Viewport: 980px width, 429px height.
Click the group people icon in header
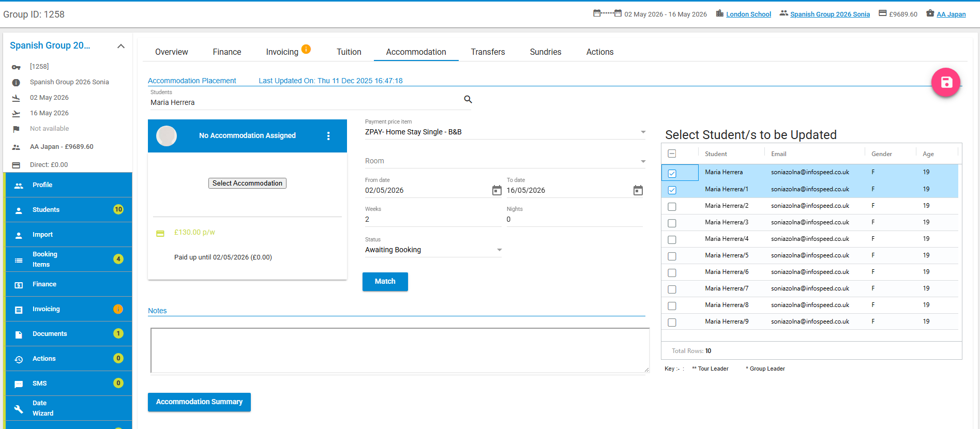[784, 13]
